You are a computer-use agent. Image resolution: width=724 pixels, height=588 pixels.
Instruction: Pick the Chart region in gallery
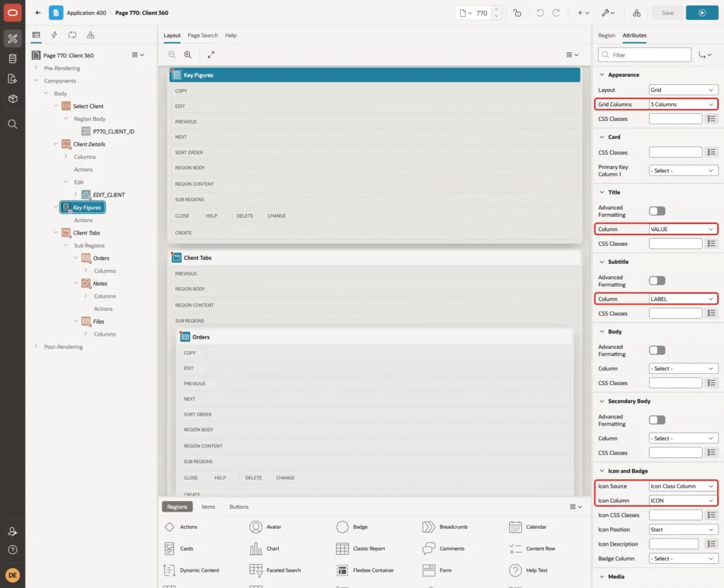(x=264, y=548)
